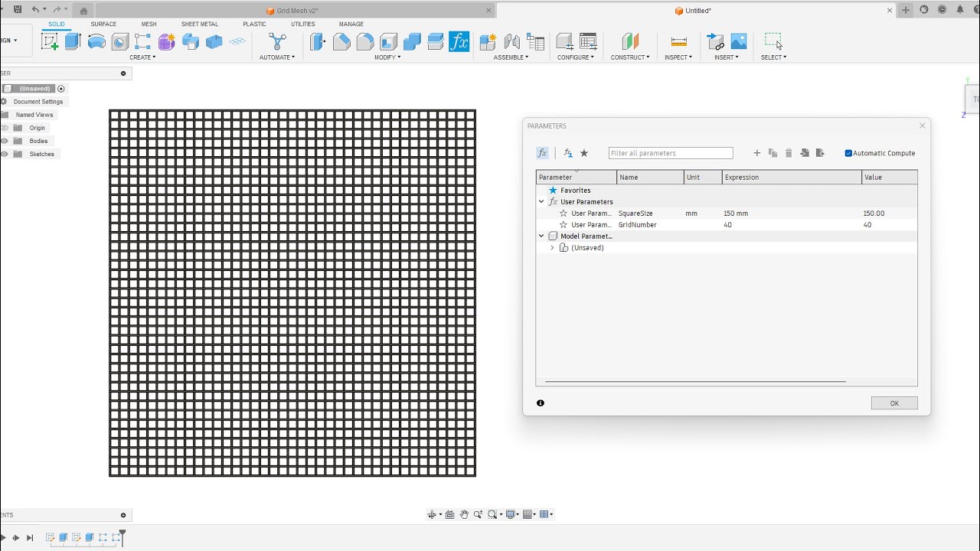
Task: Select the Measure tool icon
Action: click(678, 42)
